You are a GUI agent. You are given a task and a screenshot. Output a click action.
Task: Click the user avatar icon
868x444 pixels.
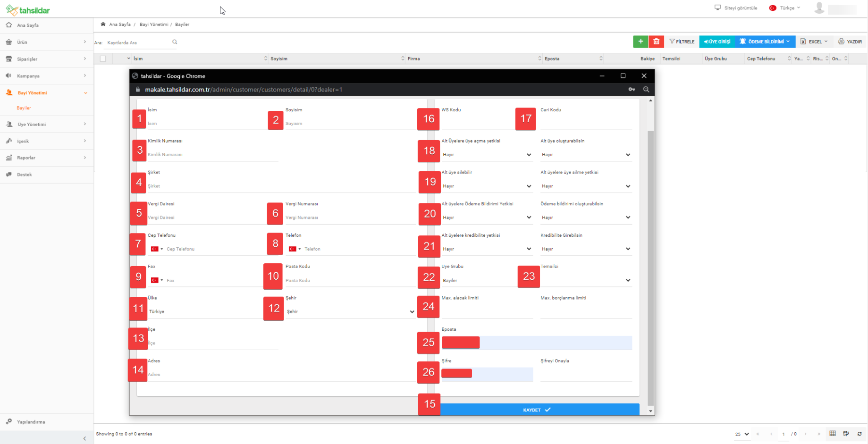click(819, 8)
